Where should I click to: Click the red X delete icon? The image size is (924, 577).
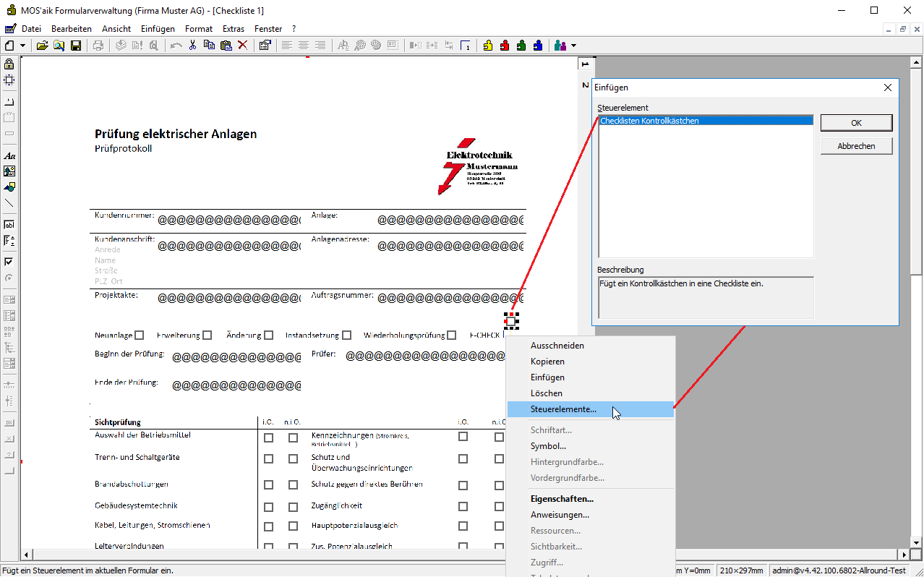[x=243, y=46]
